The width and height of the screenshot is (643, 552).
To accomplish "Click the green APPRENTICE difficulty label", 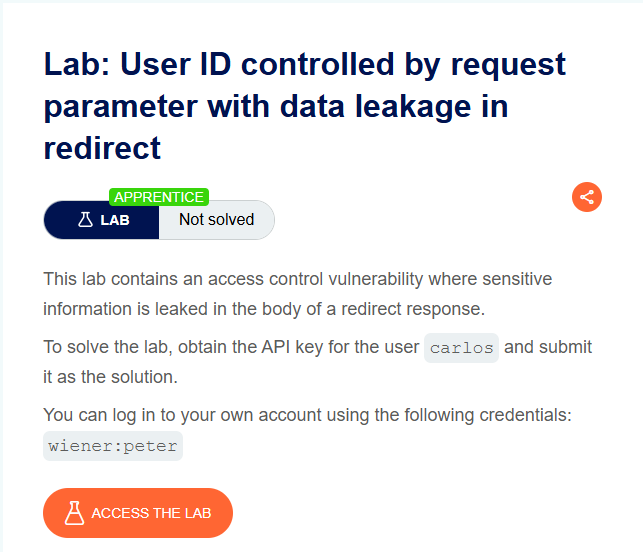I will (x=159, y=197).
